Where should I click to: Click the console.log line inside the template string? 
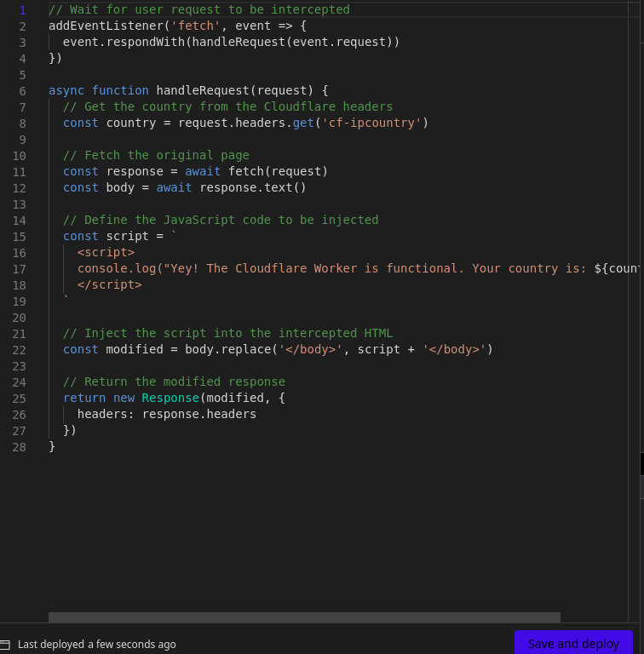pyautogui.click(x=358, y=268)
